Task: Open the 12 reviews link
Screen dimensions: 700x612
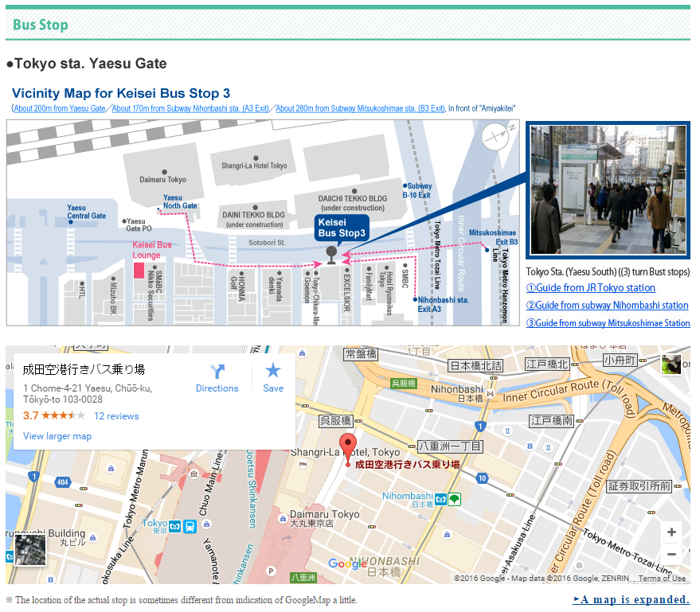Action: (x=116, y=416)
